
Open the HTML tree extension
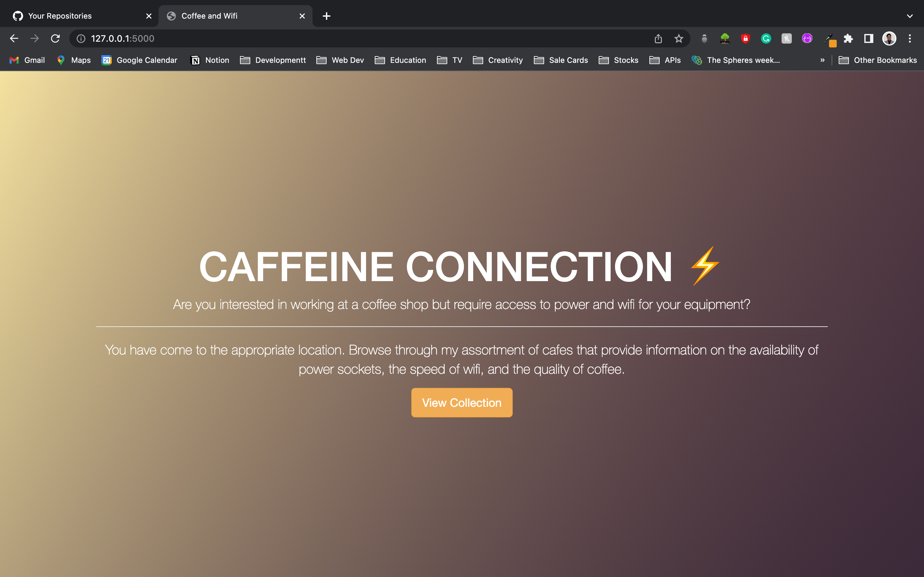click(x=725, y=38)
